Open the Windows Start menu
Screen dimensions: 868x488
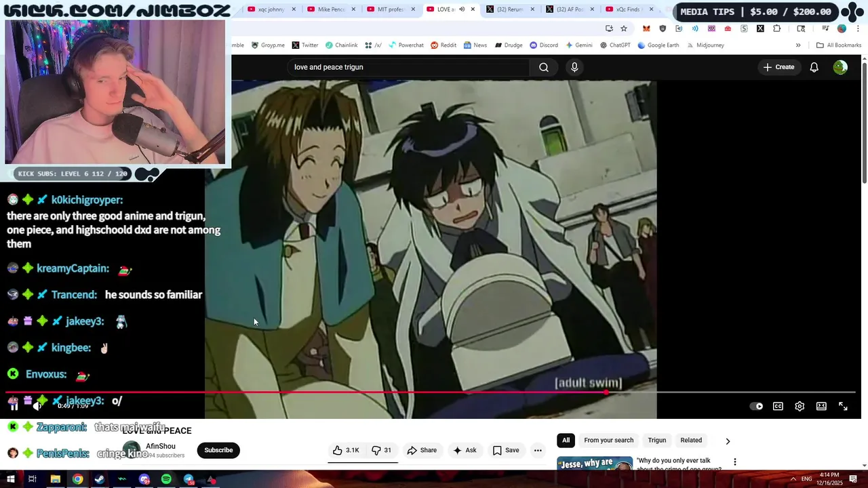tap(11, 479)
